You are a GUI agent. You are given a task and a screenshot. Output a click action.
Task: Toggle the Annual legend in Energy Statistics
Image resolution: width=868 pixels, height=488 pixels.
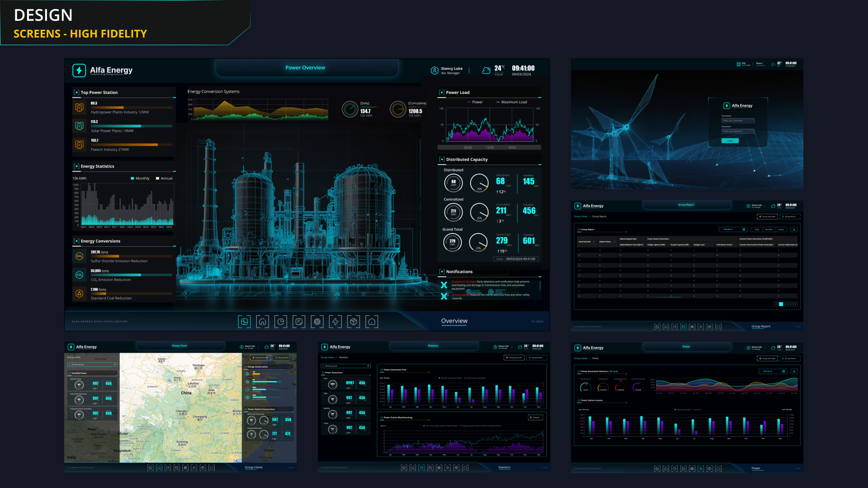point(164,178)
